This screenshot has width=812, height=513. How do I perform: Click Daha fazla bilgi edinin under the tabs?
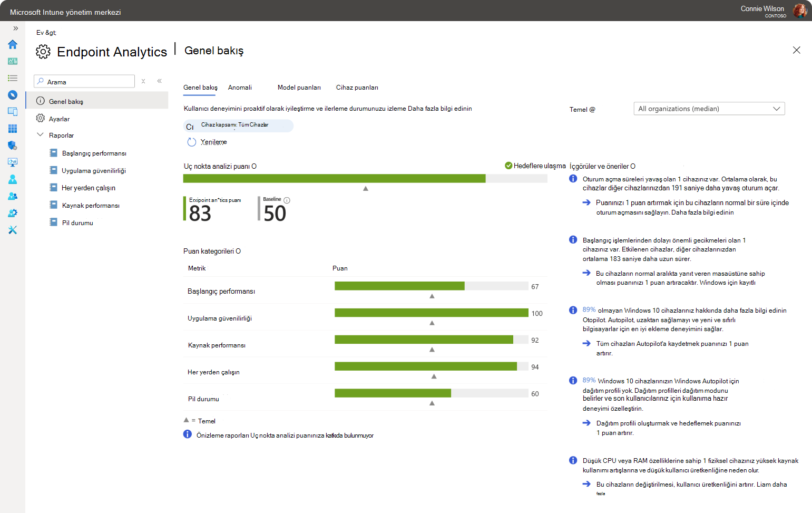click(440, 109)
